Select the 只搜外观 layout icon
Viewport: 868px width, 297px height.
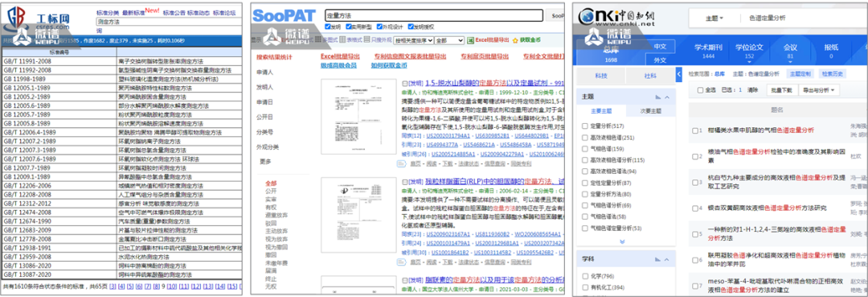(x=367, y=40)
